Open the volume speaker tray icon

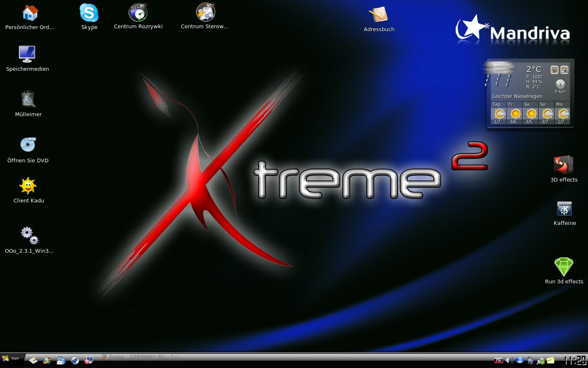(x=509, y=360)
